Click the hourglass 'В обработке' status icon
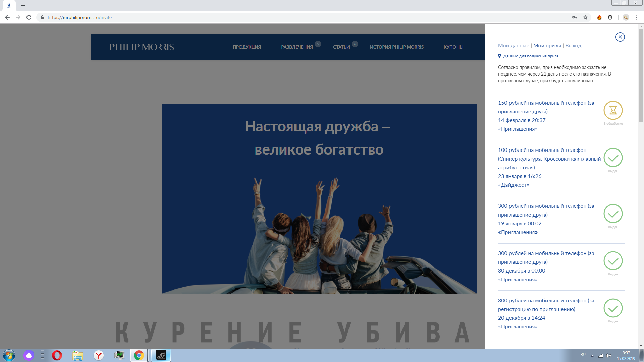The image size is (644, 362). 613,110
